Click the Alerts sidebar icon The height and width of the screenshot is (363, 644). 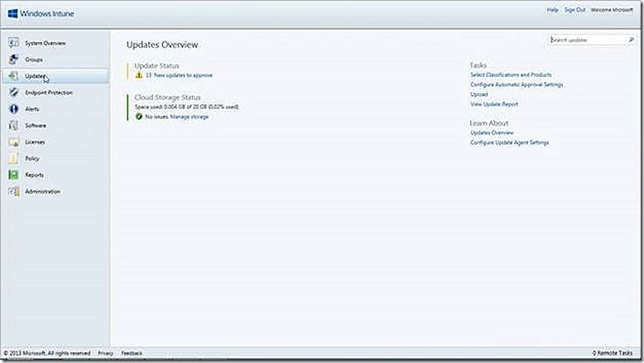[x=13, y=108]
